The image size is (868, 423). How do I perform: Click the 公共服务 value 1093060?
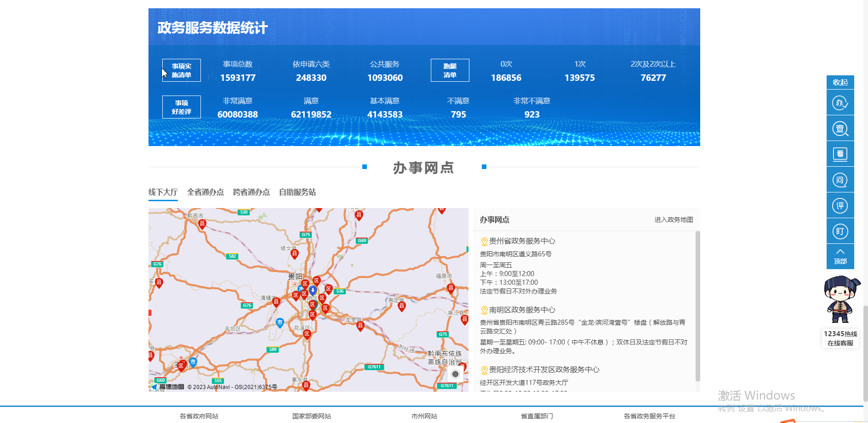[385, 78]
